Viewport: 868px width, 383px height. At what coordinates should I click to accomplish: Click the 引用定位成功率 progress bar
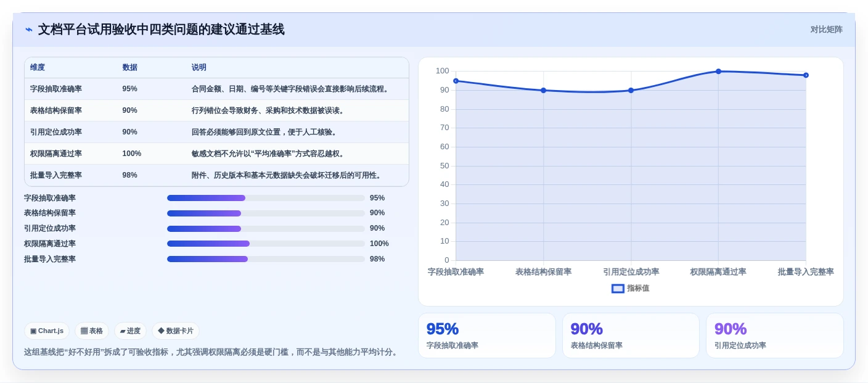266,229
